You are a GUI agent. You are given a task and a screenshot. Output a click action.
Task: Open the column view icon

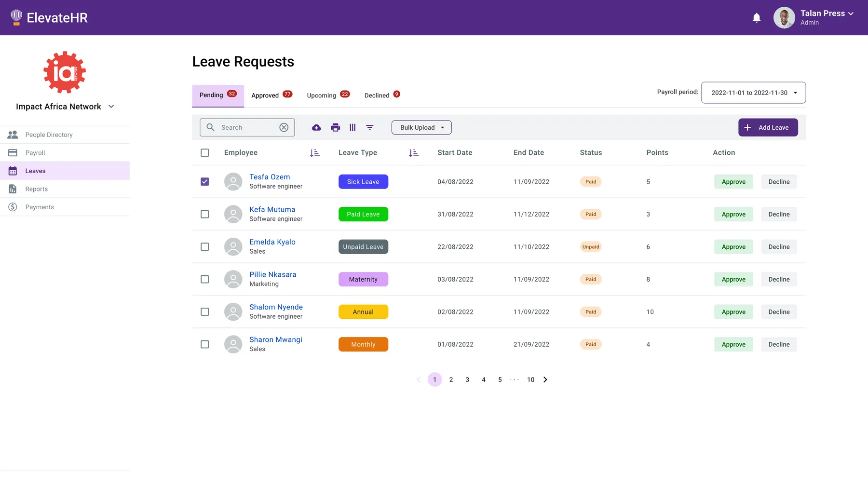(x=353, y=127)
